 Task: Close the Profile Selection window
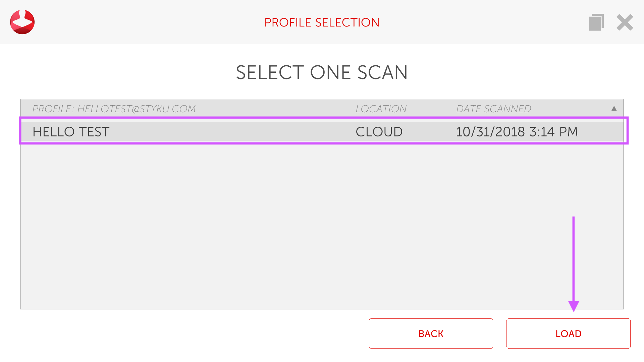tap(625, 22)
